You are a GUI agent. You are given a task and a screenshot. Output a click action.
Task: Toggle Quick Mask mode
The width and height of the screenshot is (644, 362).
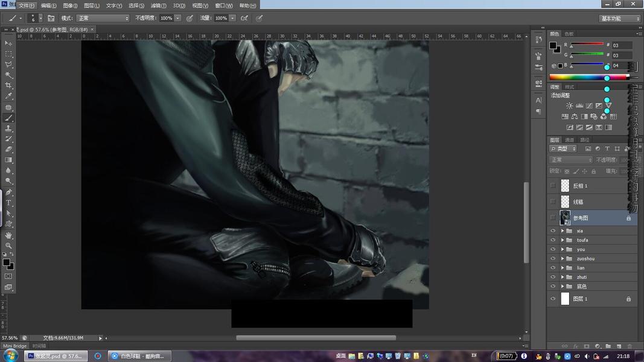[x=8, y=276]
